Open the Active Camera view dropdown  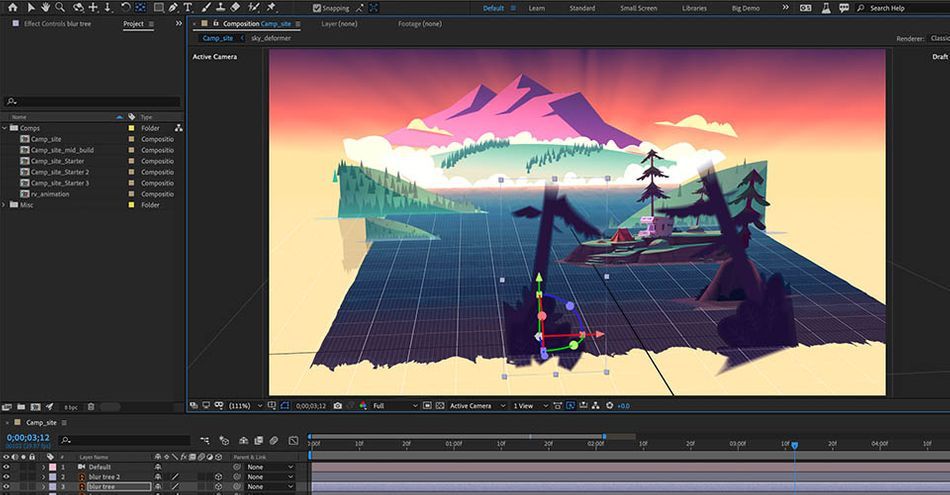point(477,406)
